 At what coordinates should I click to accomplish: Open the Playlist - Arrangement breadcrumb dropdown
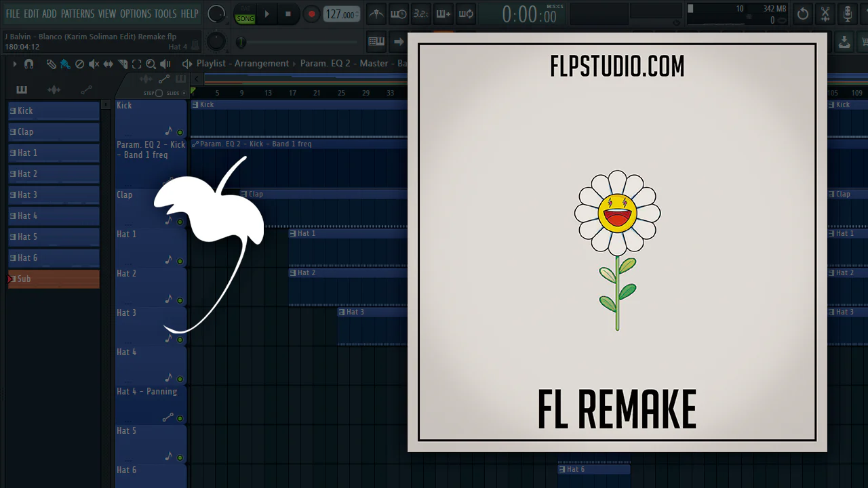(x=243, y=64)
